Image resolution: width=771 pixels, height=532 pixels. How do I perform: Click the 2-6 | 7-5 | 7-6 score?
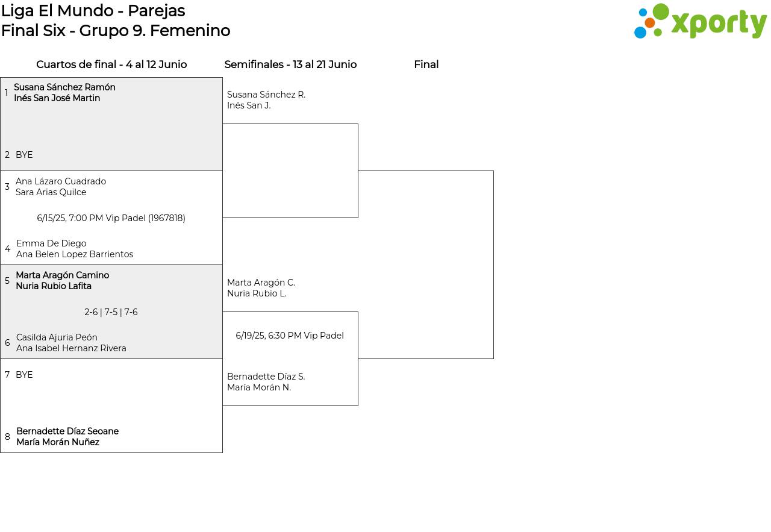coord(111,312)
